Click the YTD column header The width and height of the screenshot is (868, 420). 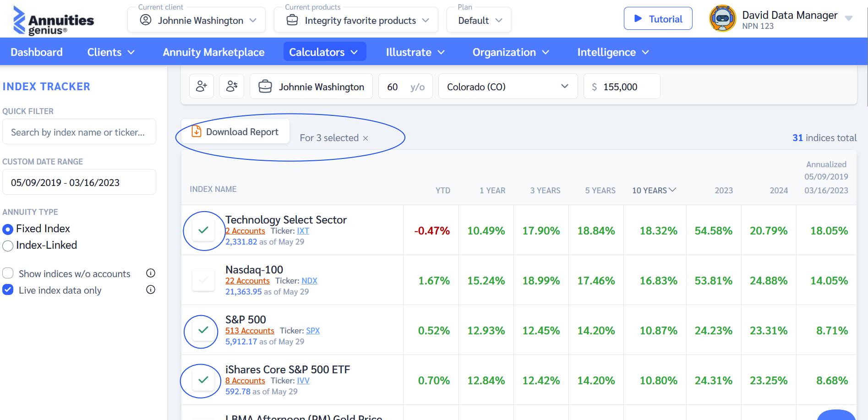(442, 191)
